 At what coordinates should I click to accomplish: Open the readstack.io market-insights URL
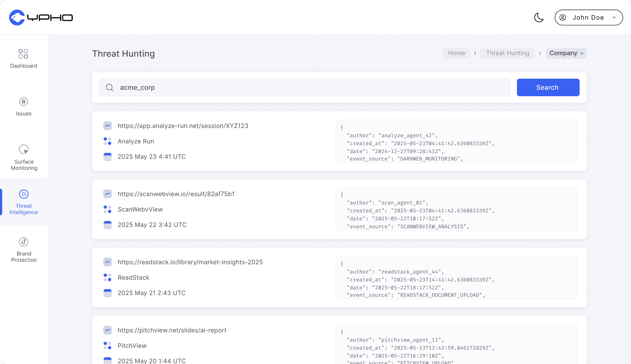tap(190, 262)
